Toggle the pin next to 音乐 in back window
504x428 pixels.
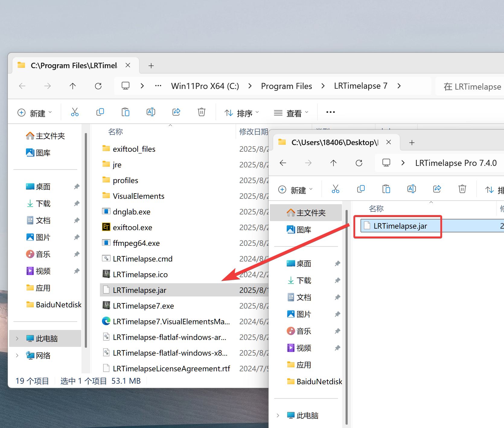(77, 254)
